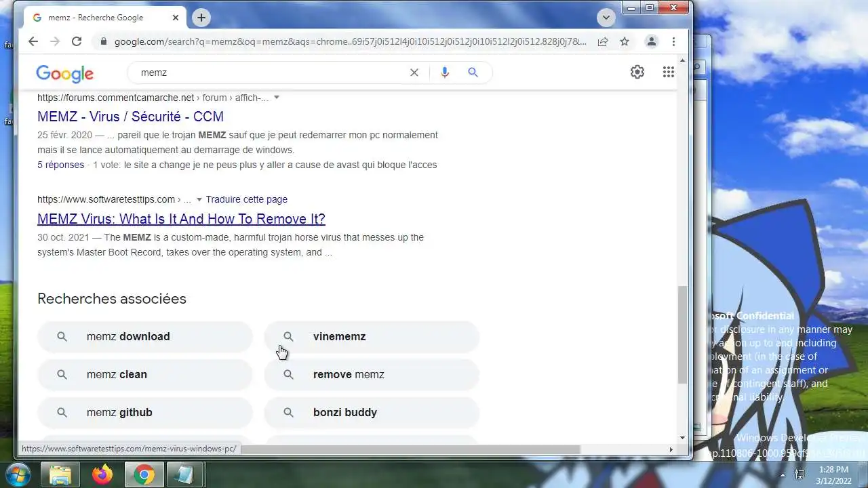Clear the search query with X

pos(414,73)
